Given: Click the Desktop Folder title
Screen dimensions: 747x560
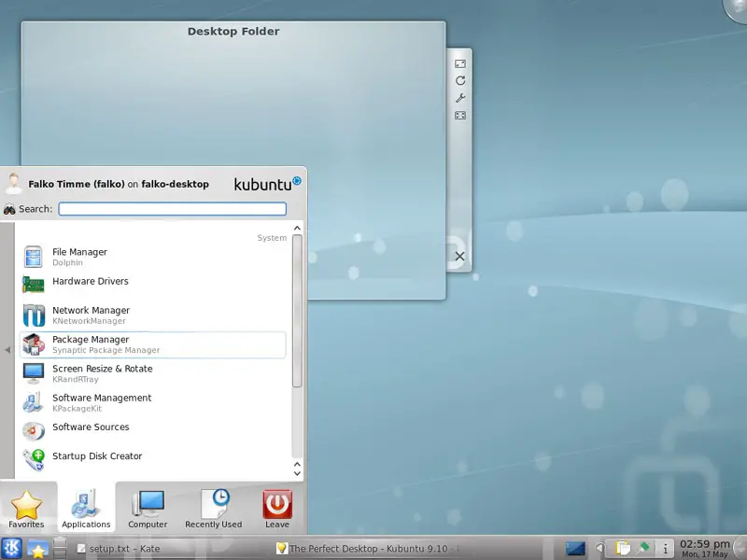Looking at the screenshot, I should 233,32.
